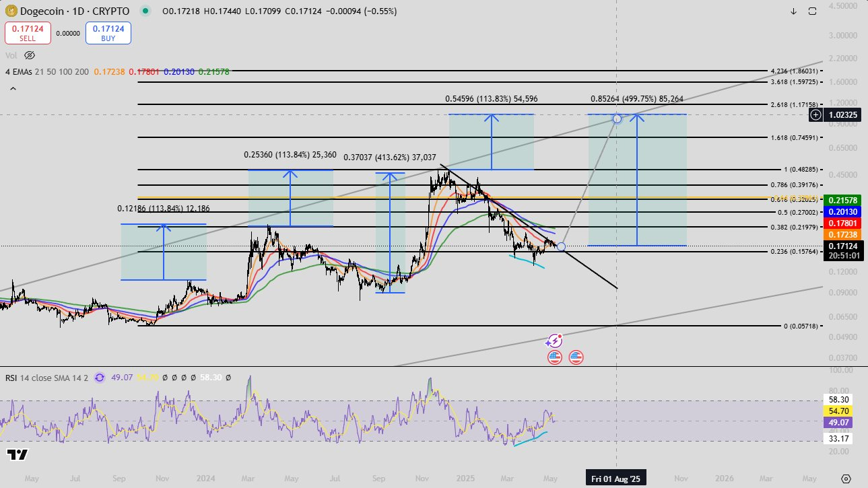Click the lower trendline handle circle near 0.171
Screen dimensions: 868x488
(562, 247)
